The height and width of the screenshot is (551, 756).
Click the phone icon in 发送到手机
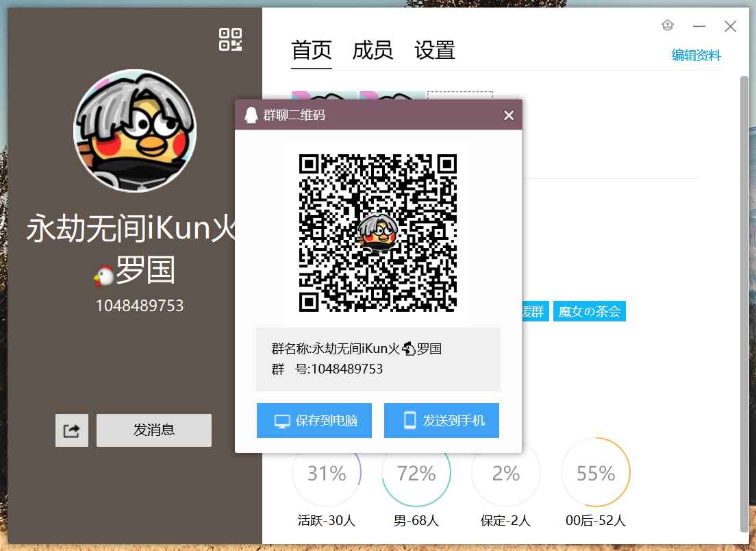[x=409, y=420]
